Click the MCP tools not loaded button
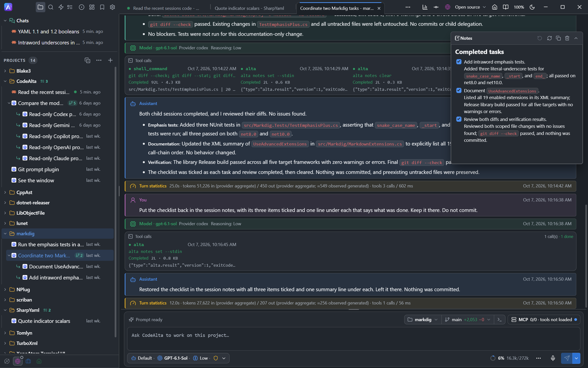This screenshot has height=368, width=588. [x=544, y=320]
